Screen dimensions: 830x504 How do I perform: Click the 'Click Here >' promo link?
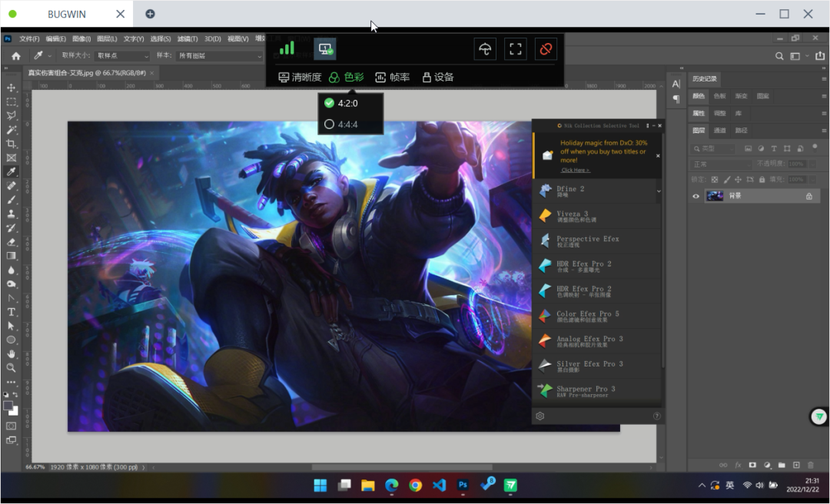point(576,170)
